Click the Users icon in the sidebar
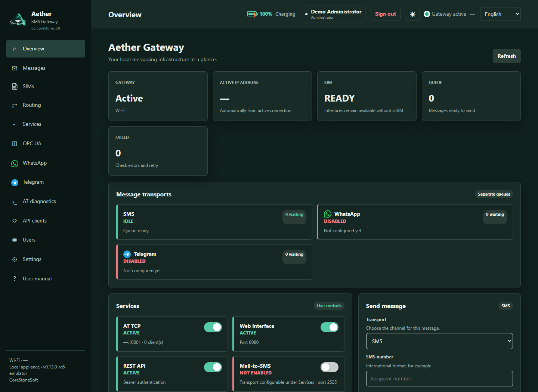 coord(15,240)
